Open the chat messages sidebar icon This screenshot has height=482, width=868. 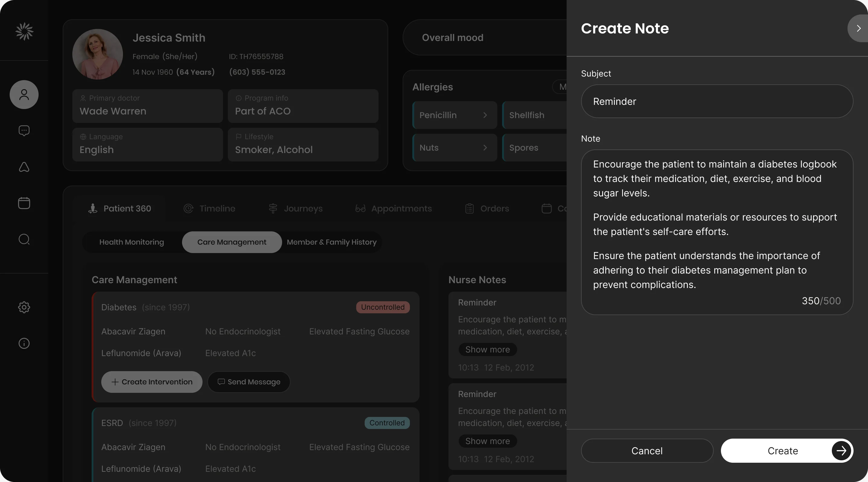(24, 131)
